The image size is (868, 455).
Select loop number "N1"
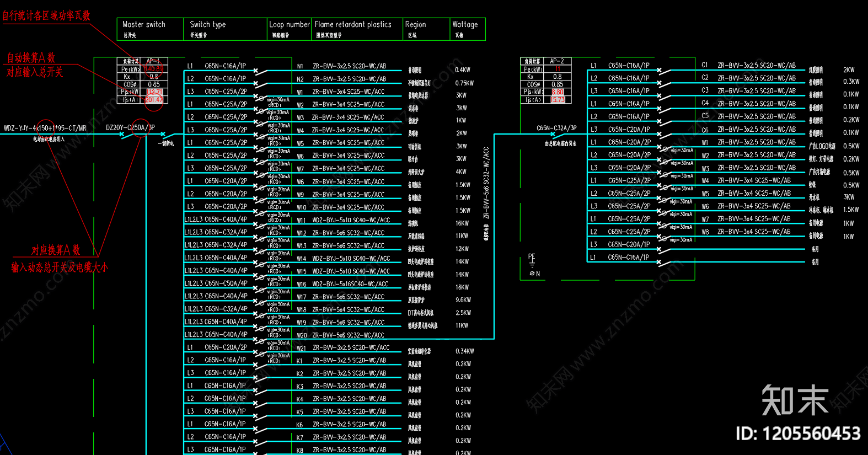coord(300,66)
